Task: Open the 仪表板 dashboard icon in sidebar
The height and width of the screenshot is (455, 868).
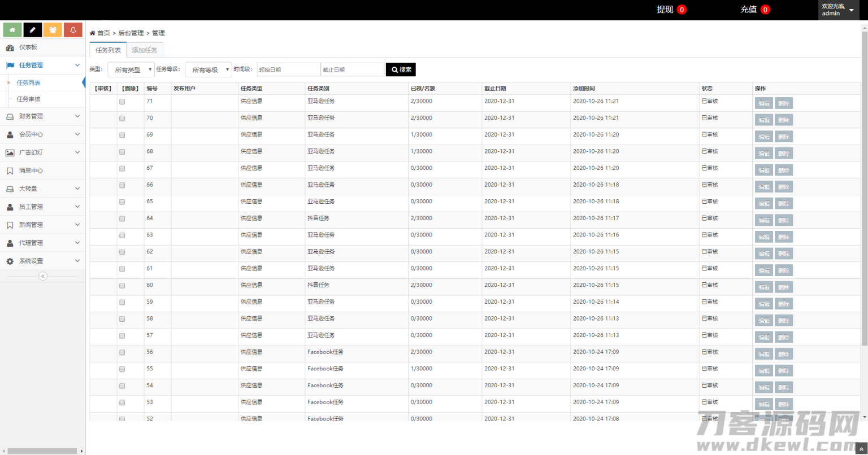Action: tap(10, 47)
